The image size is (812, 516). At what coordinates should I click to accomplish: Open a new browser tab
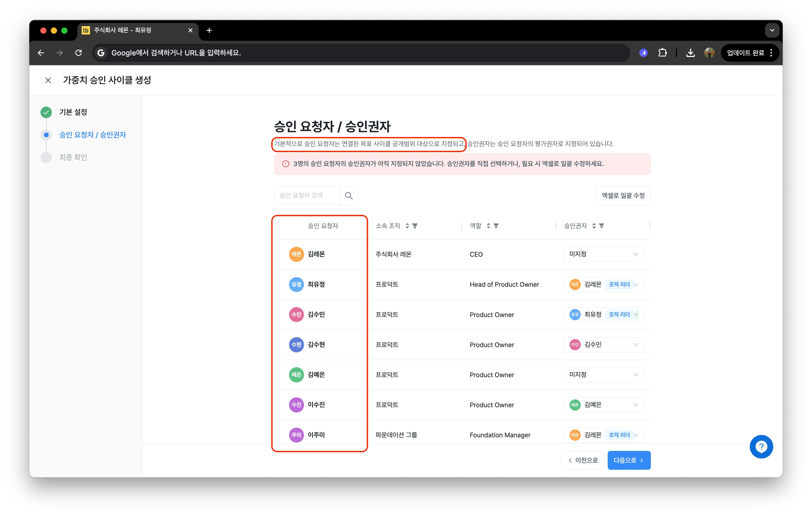[209, 30]
